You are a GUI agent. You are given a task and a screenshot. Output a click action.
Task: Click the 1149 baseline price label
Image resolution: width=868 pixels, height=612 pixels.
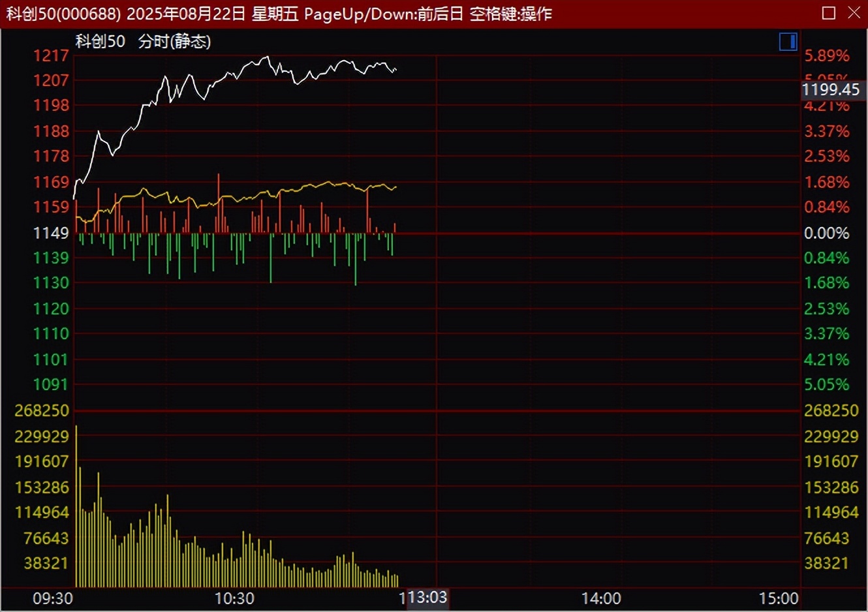(x=51, y=233)
